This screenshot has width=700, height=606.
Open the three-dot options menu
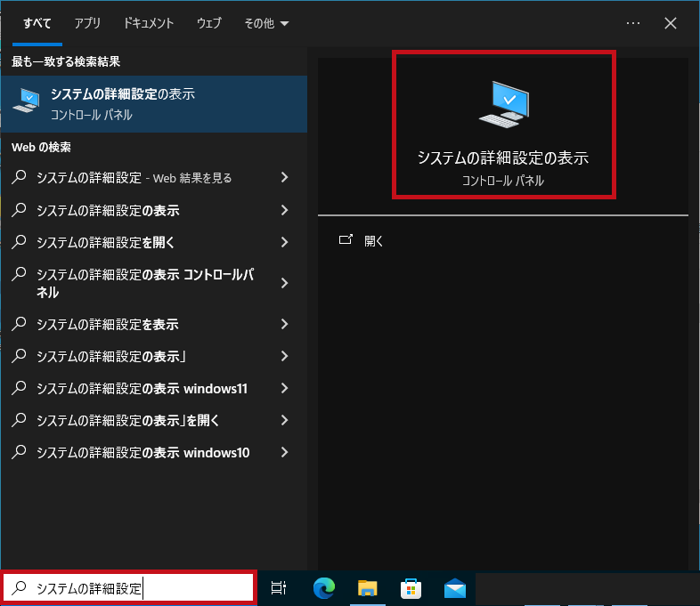(x=633, y=23)
